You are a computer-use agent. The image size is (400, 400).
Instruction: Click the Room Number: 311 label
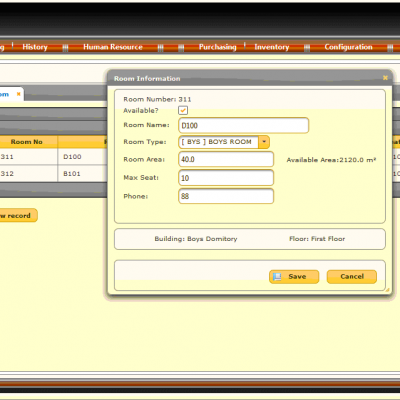[x=157, y=99]
